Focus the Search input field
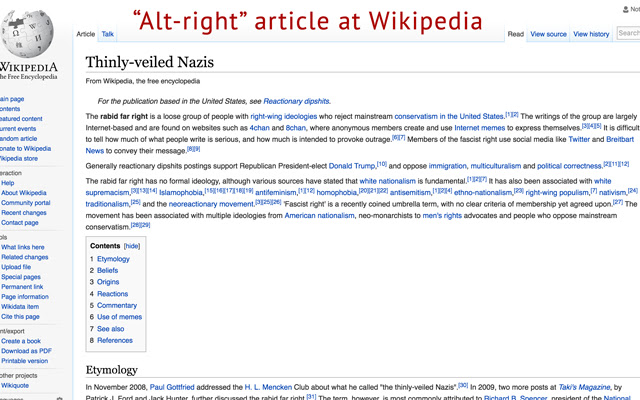The width and height of the screenshot is (640, 400). 629,33
